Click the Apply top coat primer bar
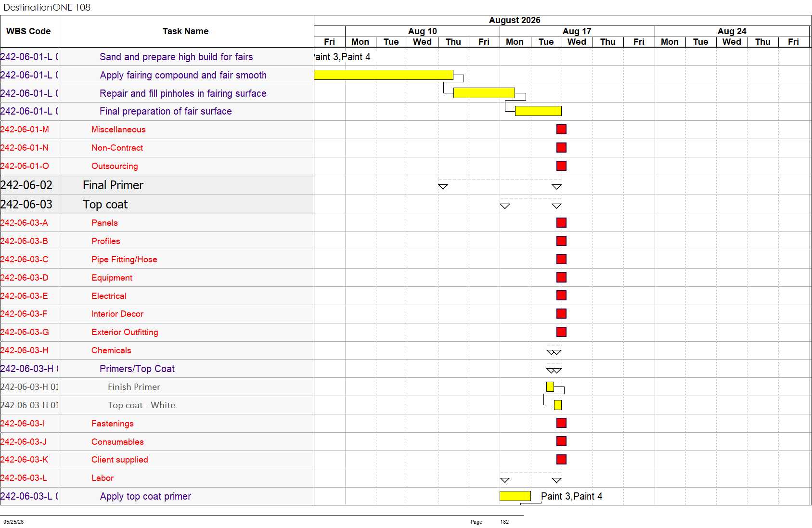 pos(515,496)
